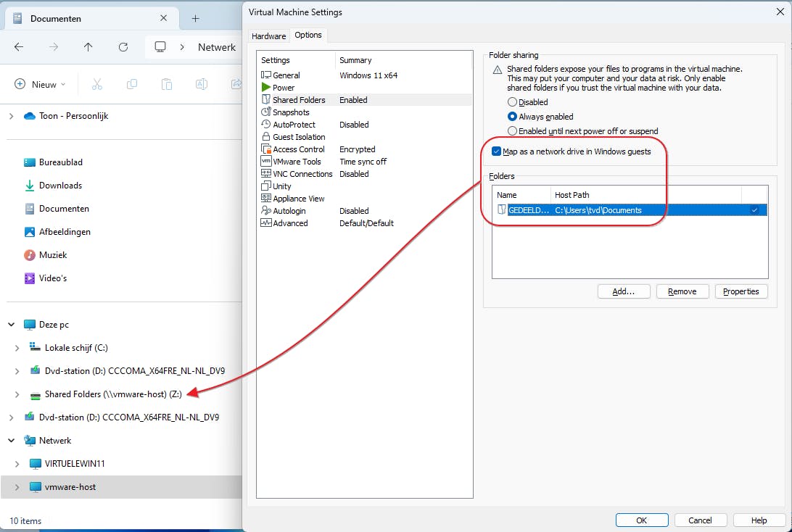The width and height of the screenshot is (792, 532).
Task: Select the Video's sidebar item
Action: click(x=46, y=278)
